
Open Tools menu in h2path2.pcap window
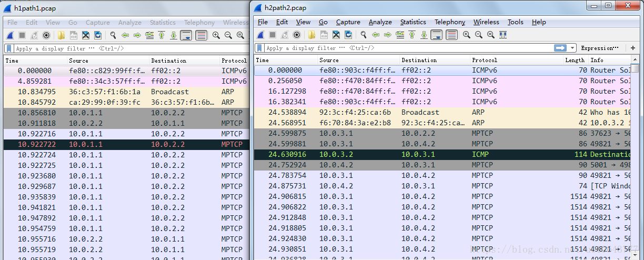[x=516, y=22]
